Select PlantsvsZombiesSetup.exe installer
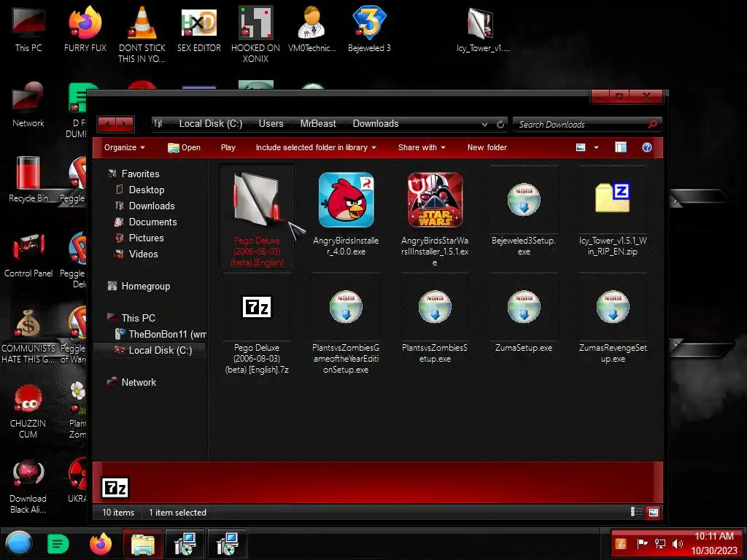 435,326
